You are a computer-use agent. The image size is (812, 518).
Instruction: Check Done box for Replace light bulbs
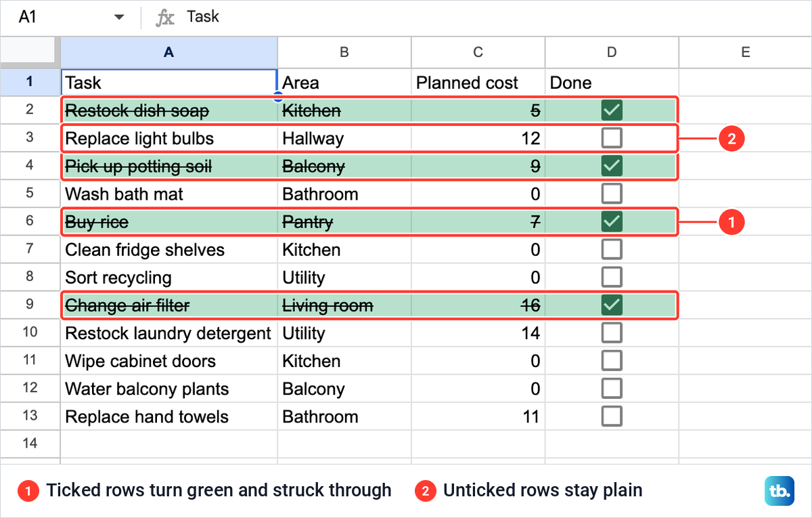coord(612,138)
